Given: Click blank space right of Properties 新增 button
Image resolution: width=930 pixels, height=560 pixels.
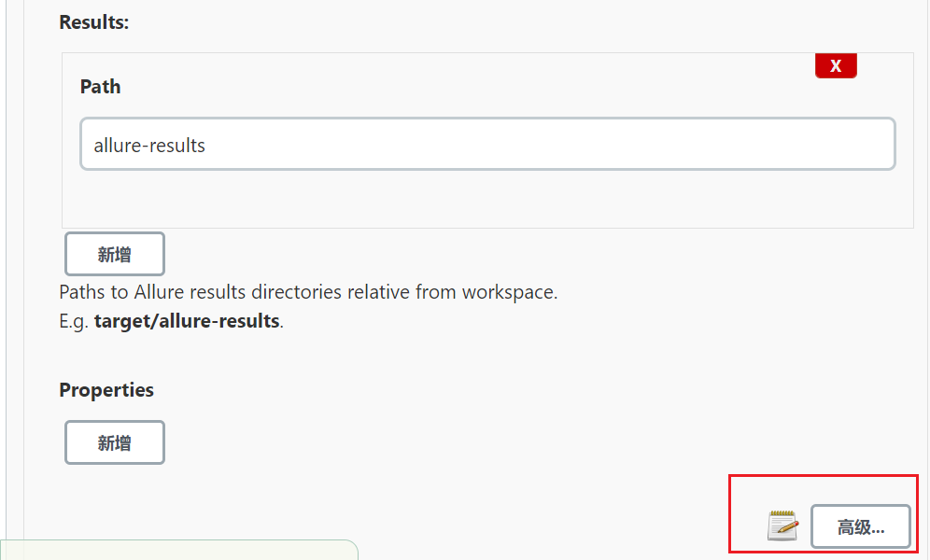Looking at the screenshot, I should [467, 442].
